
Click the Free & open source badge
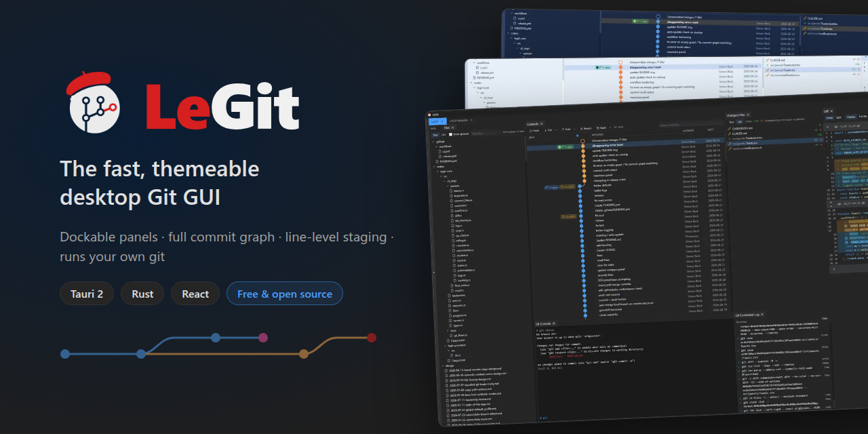(285, 294)
